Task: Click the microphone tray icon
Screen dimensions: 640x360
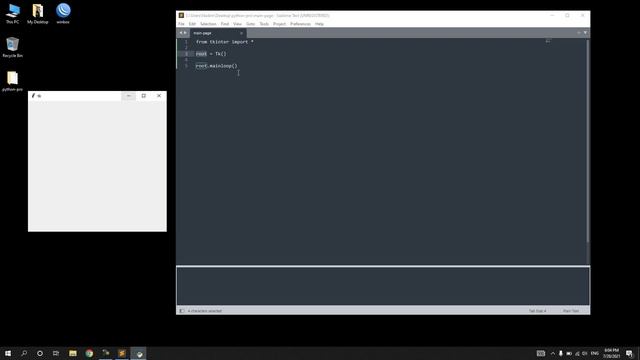Action: click(561, 353)
